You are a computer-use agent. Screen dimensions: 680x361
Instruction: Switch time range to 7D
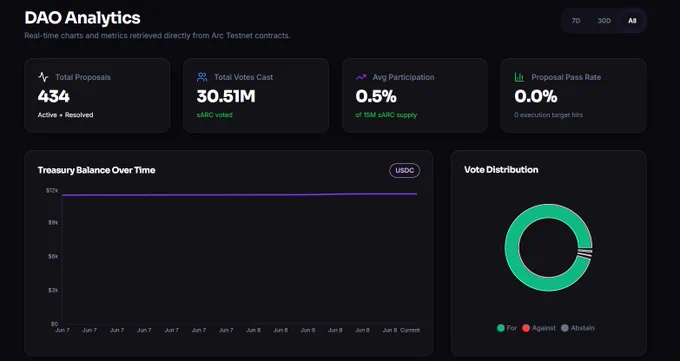point(575,21)
